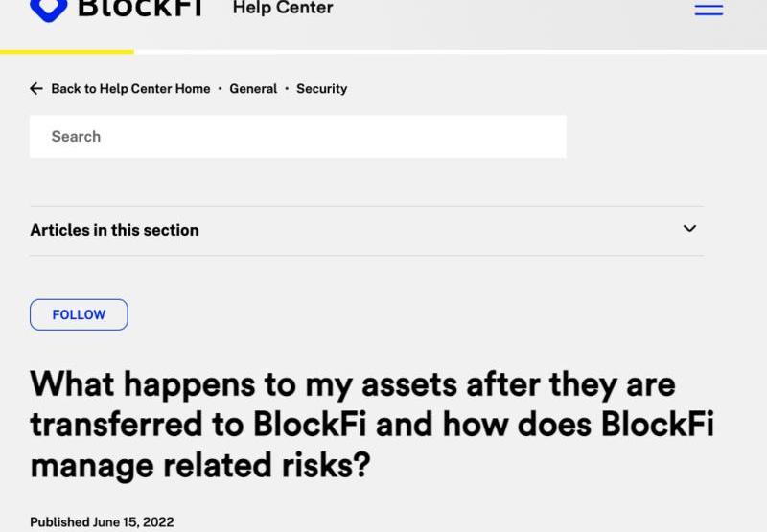This screenshot has width=767, height=532.
Task: Open the hamburger menu icon
Action: [x=709, y=10]
